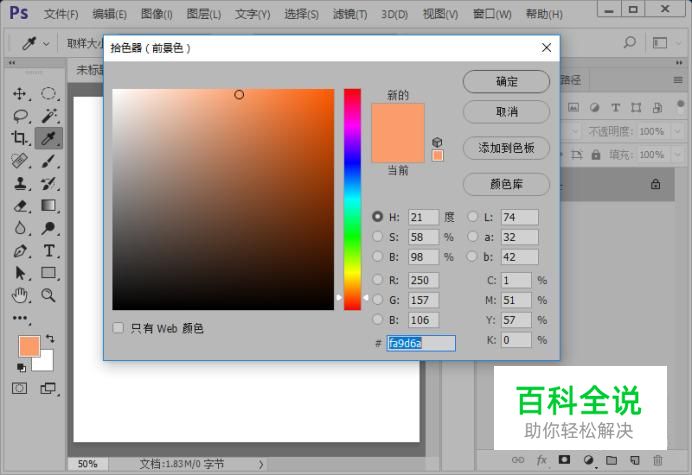Screen dimensions: 692x475
Task: Click the create new group folder icon
Action: 611,460
